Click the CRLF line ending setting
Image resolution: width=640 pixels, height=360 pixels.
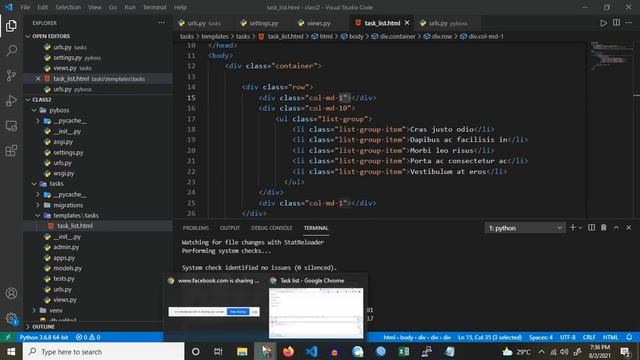pos(589,337)
